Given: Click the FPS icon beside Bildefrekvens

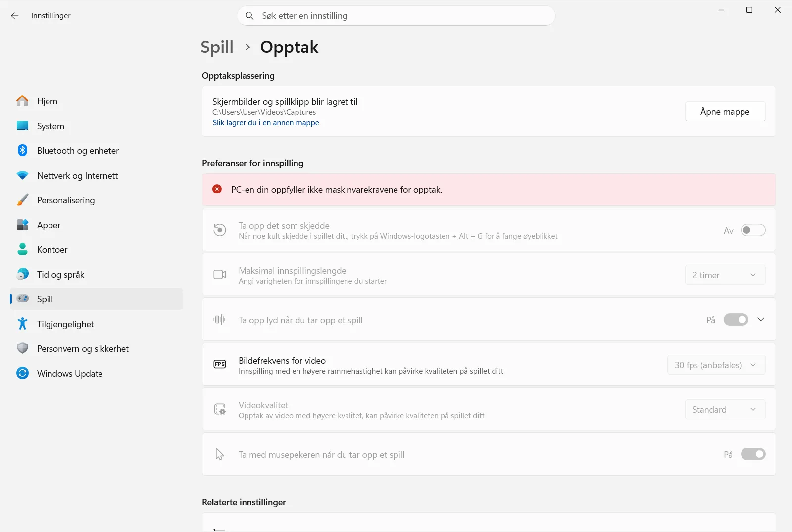Looking at the screenshot, I should coord(220,365).
